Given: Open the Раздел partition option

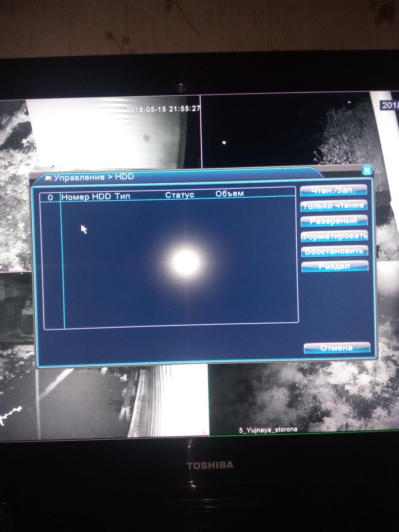Looking at the screenshot, I should 335,266.
